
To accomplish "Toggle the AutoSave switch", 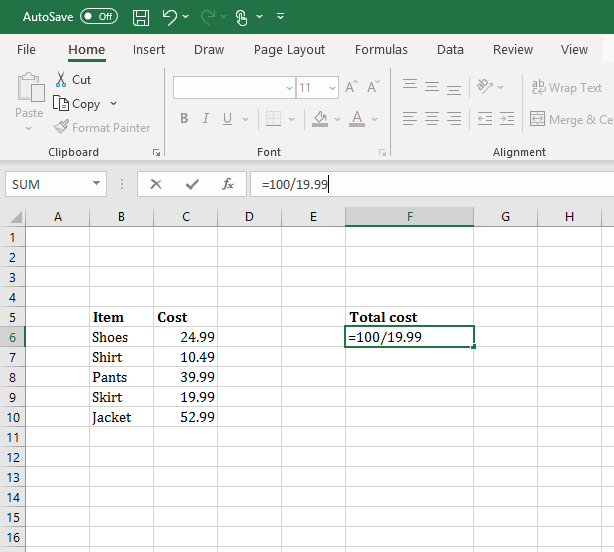I will (x=98, y=17).
